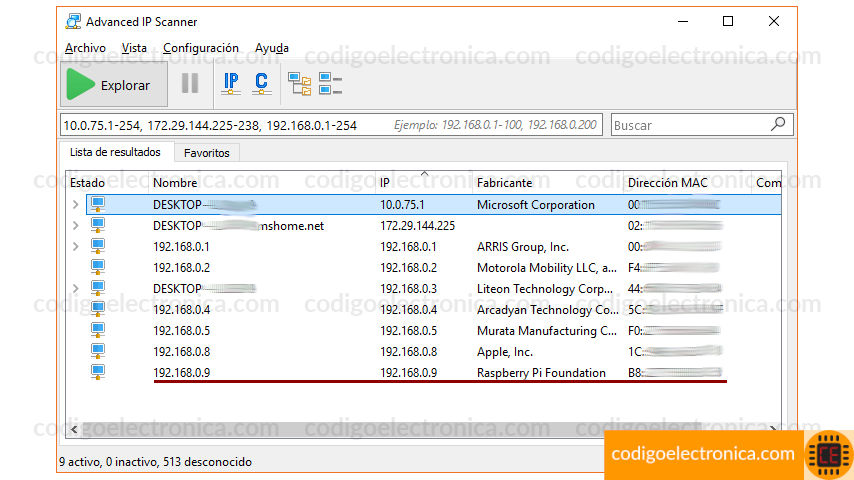Click computer icon in the 192.168.0.1 row
The height and width of the screenshot is (480, 854).
click(98, 247)
